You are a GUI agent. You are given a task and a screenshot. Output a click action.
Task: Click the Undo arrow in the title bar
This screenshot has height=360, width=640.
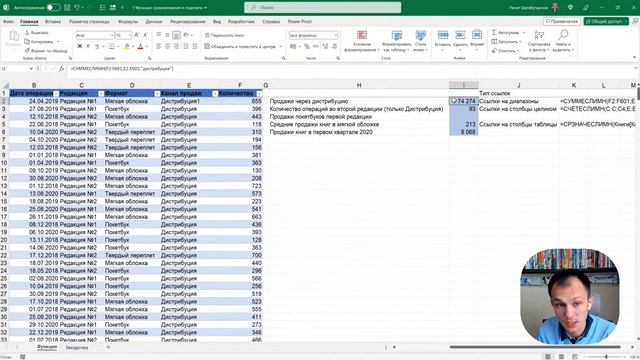[x=77, y=7]
